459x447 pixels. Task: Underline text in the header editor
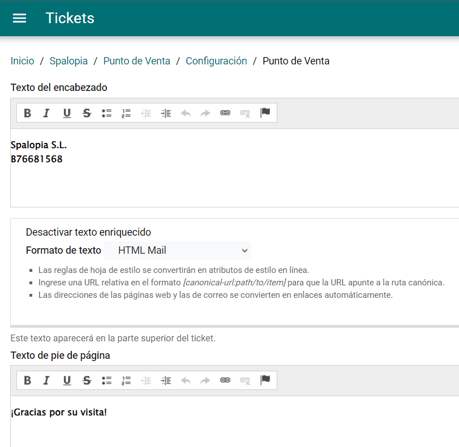67,113
